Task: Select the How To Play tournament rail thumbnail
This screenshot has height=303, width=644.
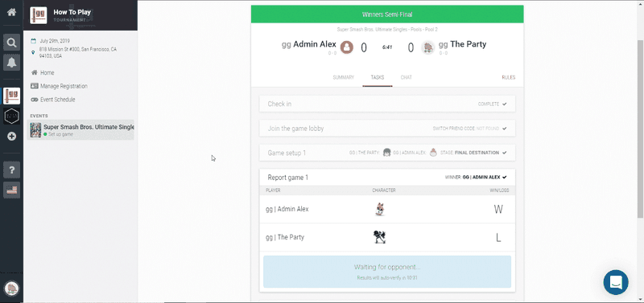Action: pos(11,96)
